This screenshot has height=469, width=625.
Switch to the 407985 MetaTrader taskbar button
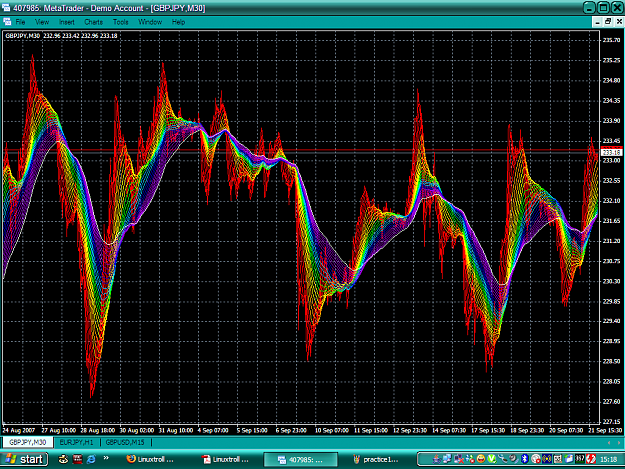[301, 459]
